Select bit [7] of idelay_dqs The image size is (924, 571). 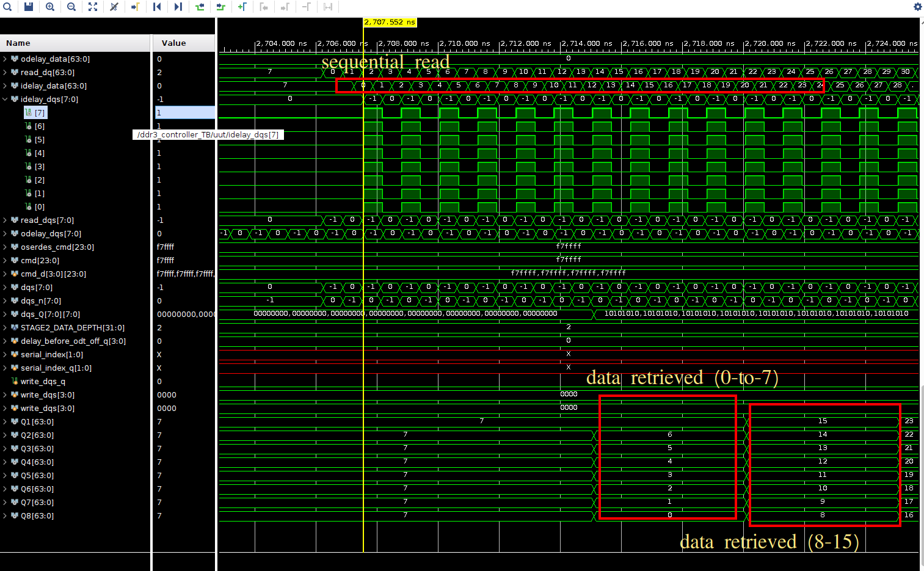pyautogui.click(x=35, y=112)
